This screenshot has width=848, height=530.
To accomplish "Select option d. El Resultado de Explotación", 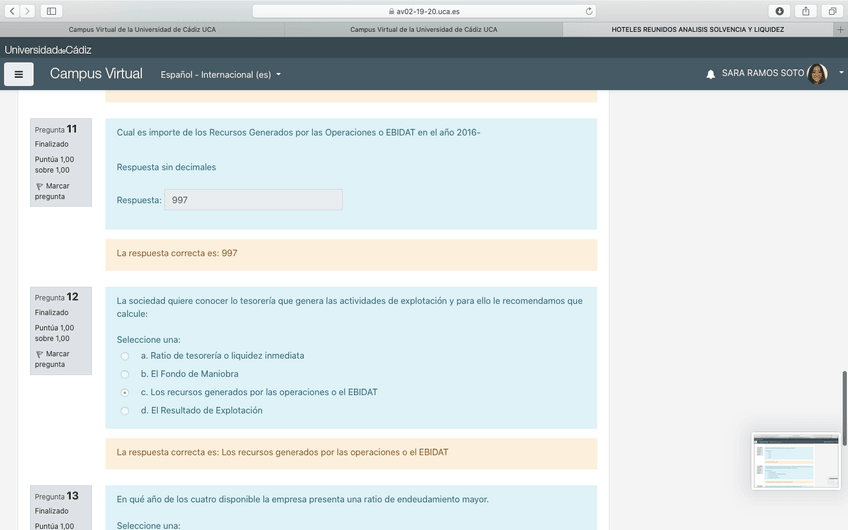I will (125, 411).
